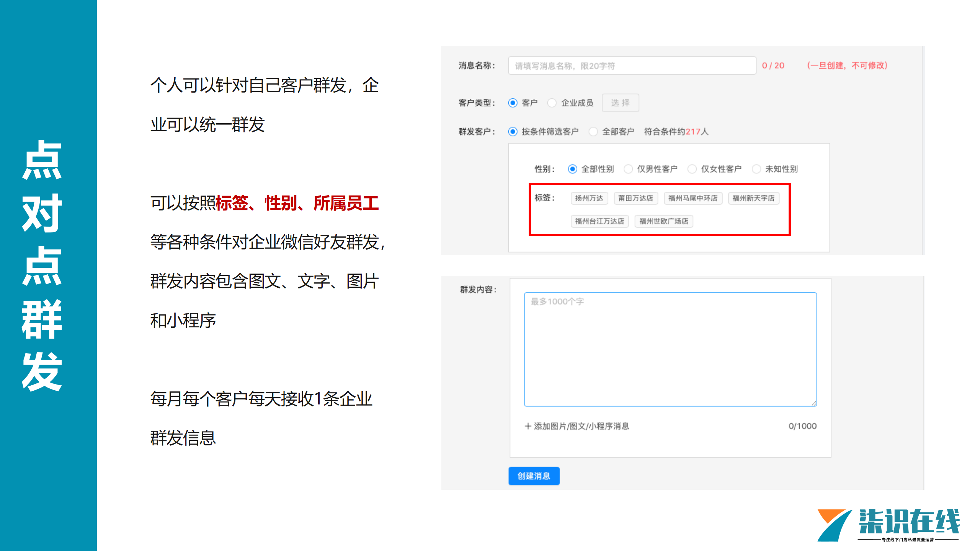Screen dimensions: 980x551
Task: Choose 按条件筛选客户 radio button
Action: click(513, 132)
